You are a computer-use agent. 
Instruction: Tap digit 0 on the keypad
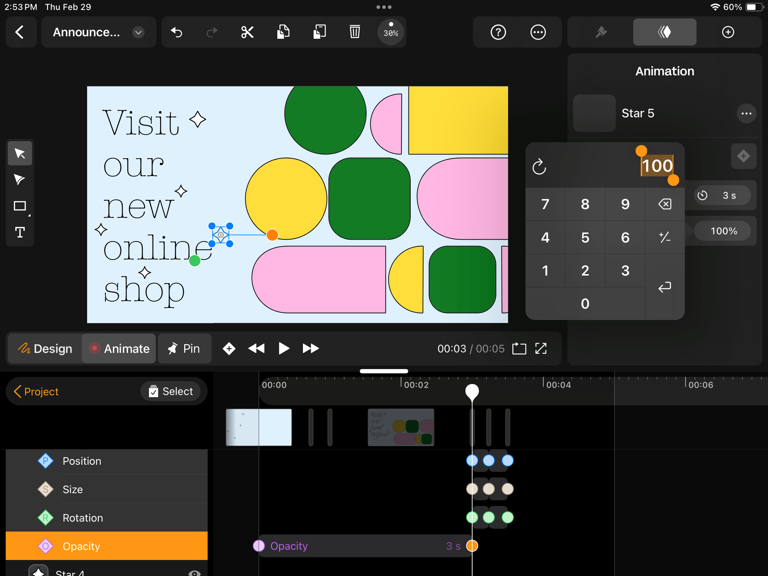585,304
